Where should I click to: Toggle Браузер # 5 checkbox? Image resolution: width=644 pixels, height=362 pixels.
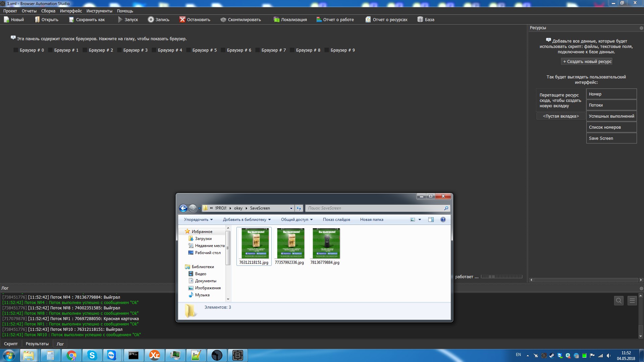coord(188,50)
